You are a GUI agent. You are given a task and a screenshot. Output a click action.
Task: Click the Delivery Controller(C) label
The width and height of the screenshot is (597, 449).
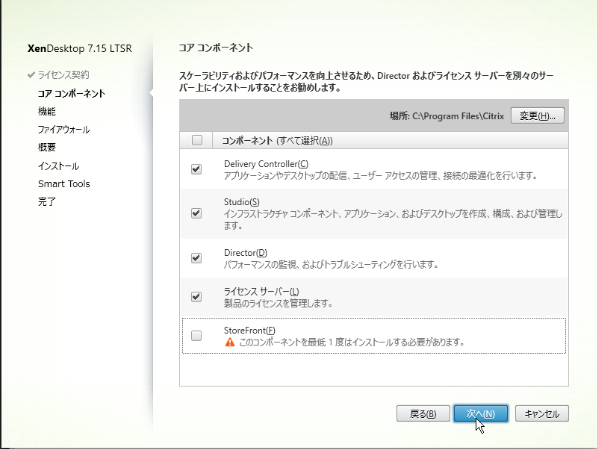click(266, 164)
